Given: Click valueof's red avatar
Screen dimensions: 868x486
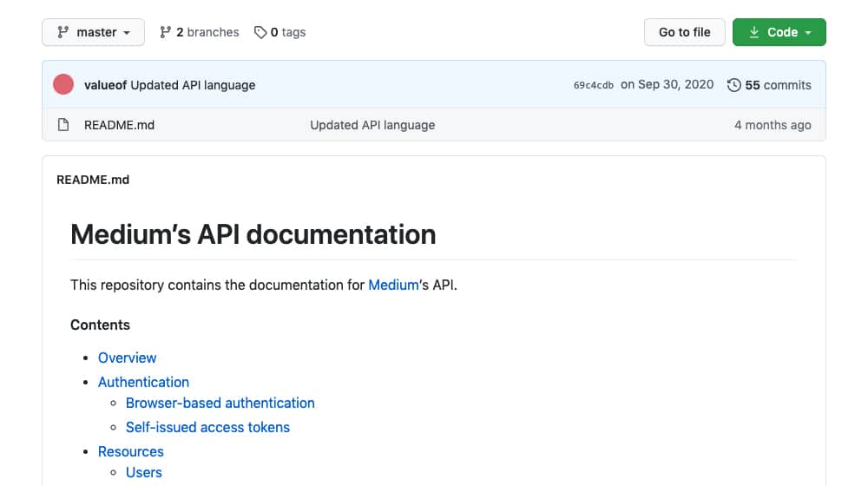Looking at the screenshot, I should [x=63, y=85].
